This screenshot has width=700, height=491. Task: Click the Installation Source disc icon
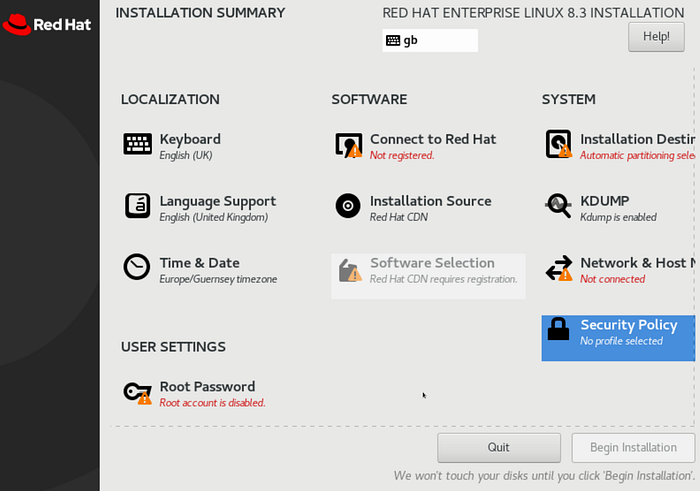point(348,206)
